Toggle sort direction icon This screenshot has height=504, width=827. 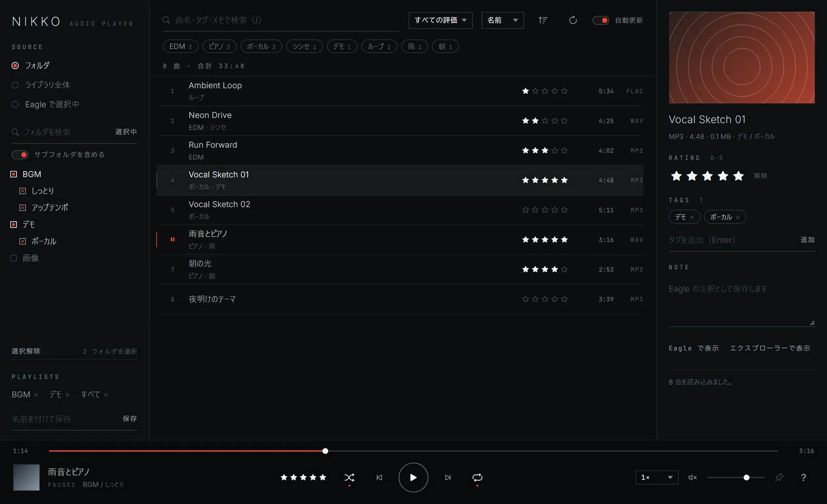point(543,20)
